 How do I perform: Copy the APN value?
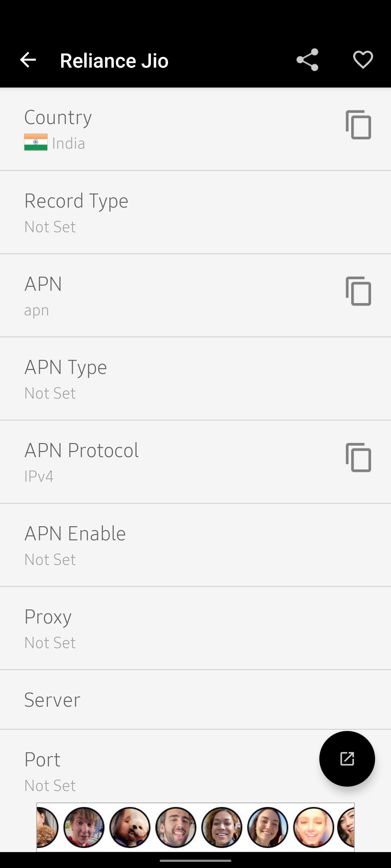358,291
